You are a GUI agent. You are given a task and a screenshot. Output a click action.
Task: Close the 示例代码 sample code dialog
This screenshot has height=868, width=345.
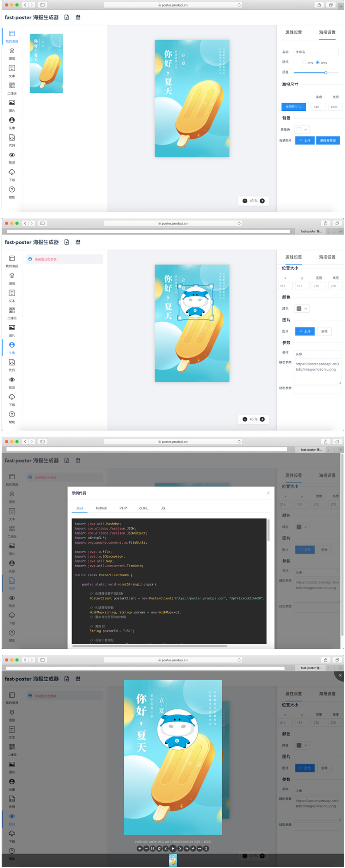pos(268,493)
